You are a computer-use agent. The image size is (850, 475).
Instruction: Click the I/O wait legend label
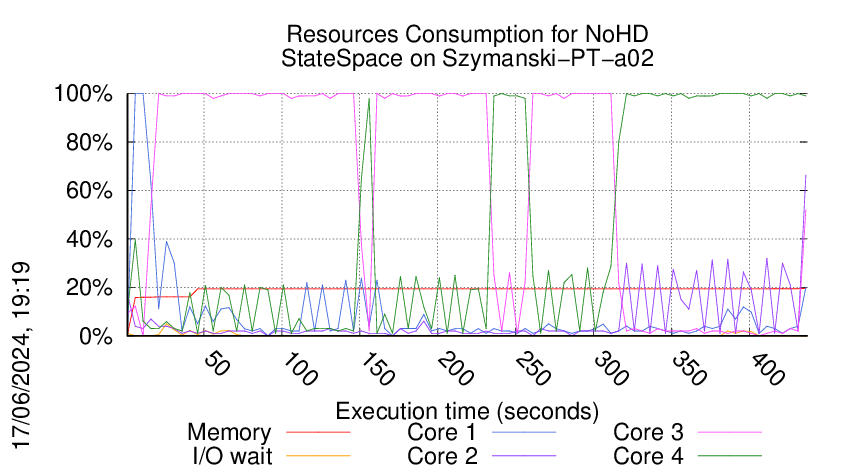click(x=232, y=457)
